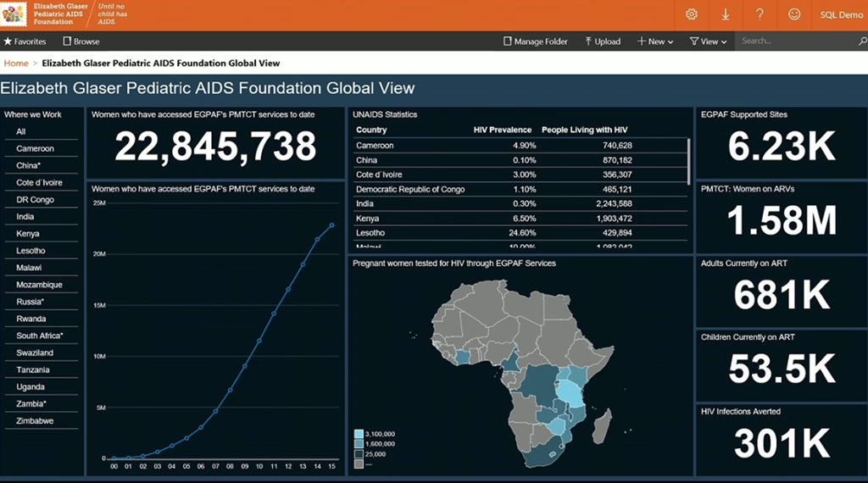Click the Browse icon in toolbar
The width and height of the screenshot is (868, 483).
81,42
